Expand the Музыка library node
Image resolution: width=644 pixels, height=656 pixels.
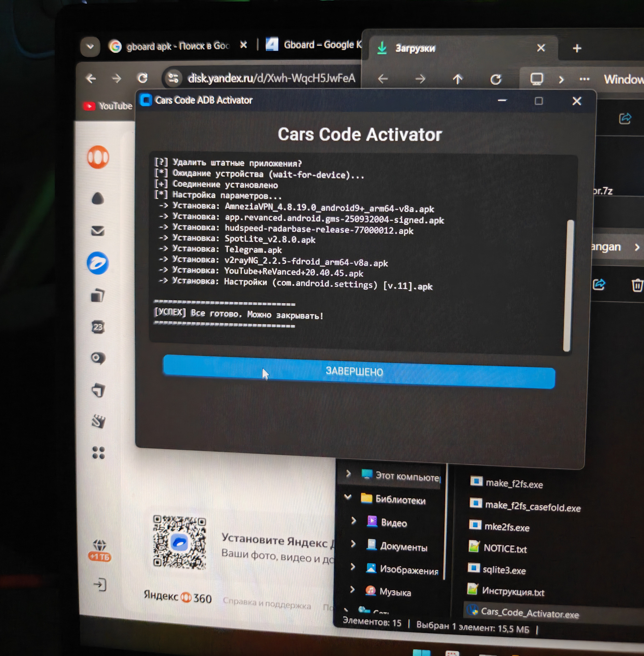click(x=352, y=589)
